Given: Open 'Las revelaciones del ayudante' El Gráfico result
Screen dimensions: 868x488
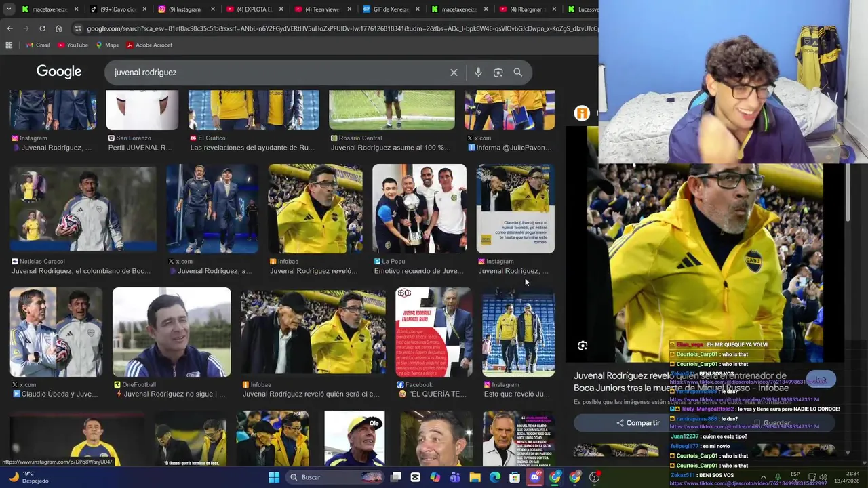Looking at the screenshot, I should 253,148.
